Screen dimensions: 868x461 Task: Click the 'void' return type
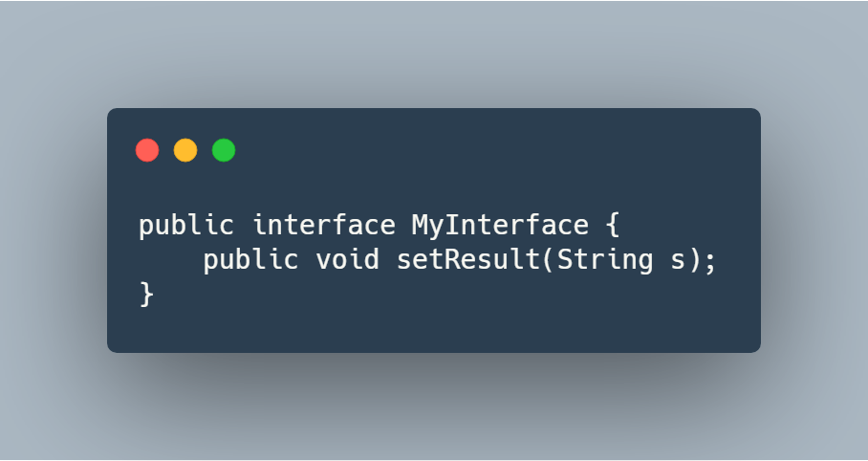pyautogui.click(x=348, y=260)
